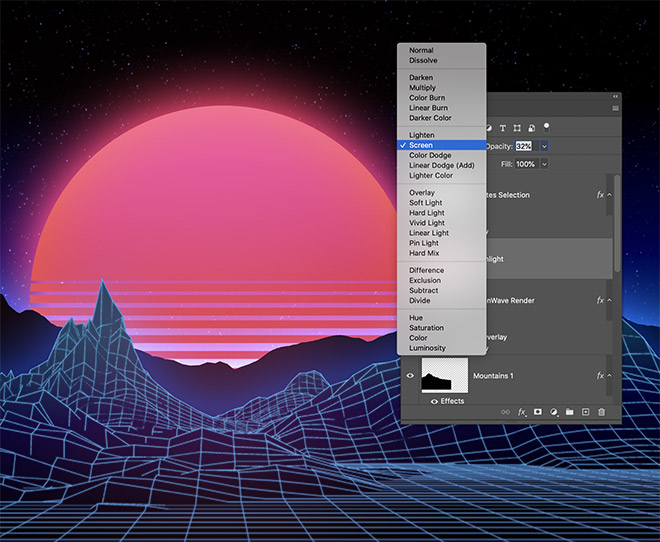The height and width of the screenshot is (542, 660).
Task: Toggle Effects visibility on Mountains 1
Action: click(433, 401)
